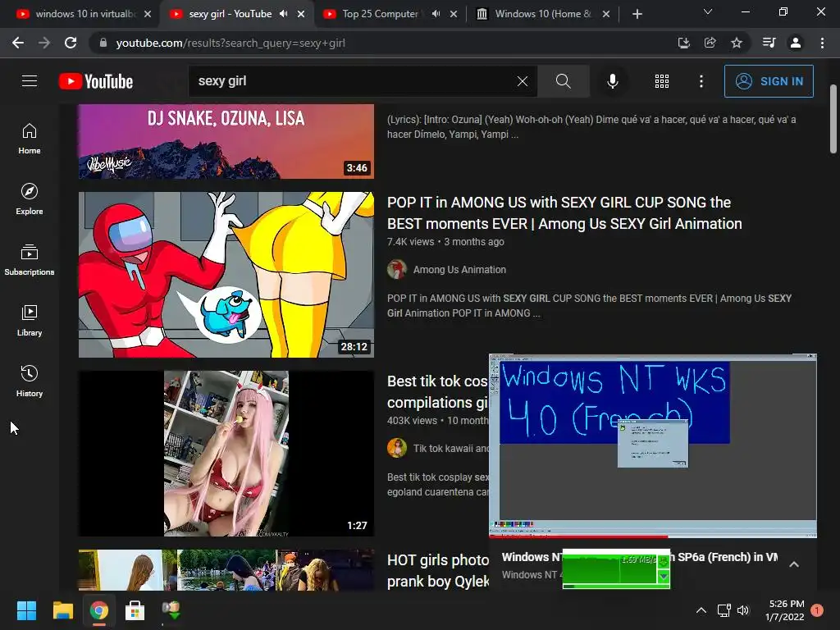Open 'POP IT in AMONG US' video title
This screenshot has height=630, width=840.
coord(564,213)
